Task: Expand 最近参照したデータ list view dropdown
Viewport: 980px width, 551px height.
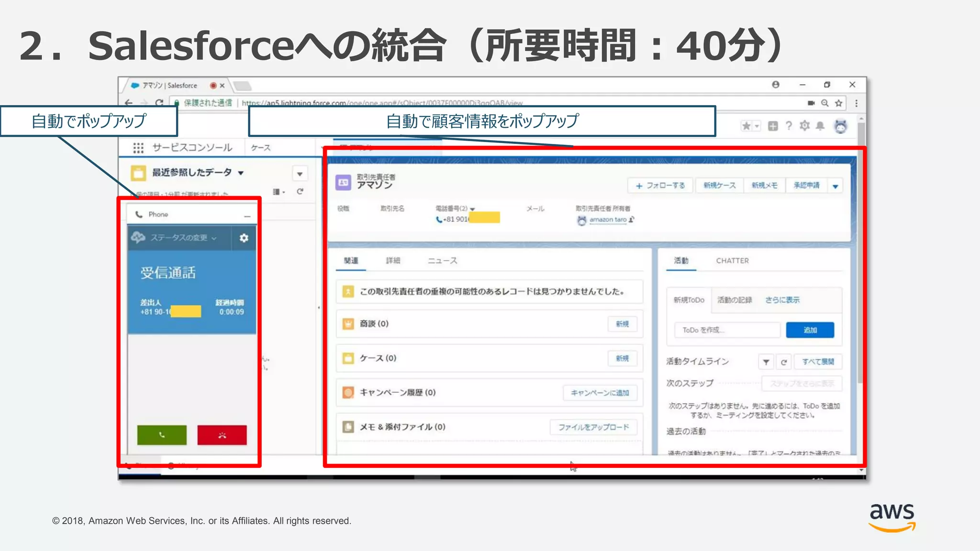Action: [241, 173]
